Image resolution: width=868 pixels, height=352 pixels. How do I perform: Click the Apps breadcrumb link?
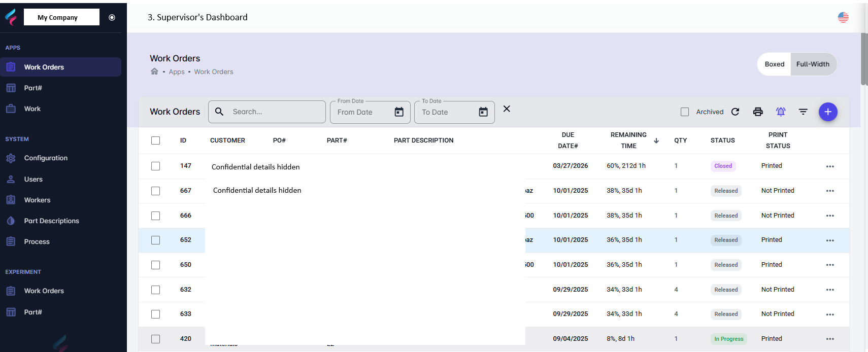click(177, 72)
